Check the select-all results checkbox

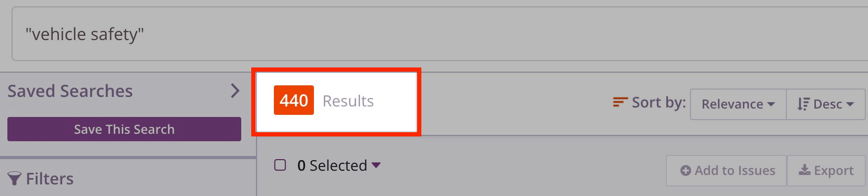point(280,165)
